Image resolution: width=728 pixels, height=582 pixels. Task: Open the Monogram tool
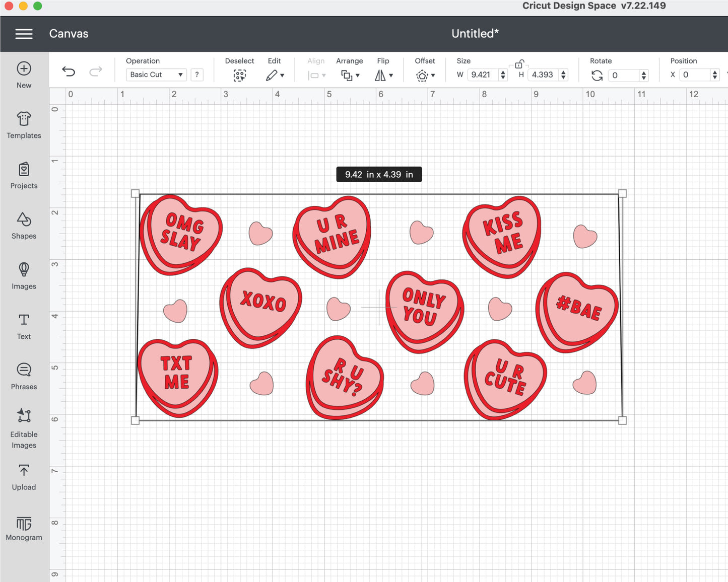24,528
